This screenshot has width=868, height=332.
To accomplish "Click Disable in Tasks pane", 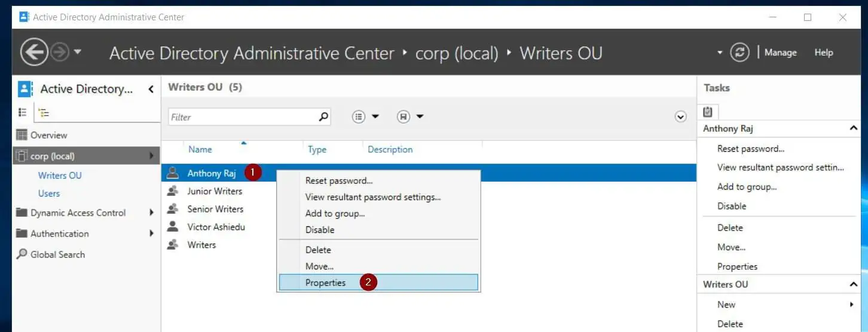I will tap(732, 206).
